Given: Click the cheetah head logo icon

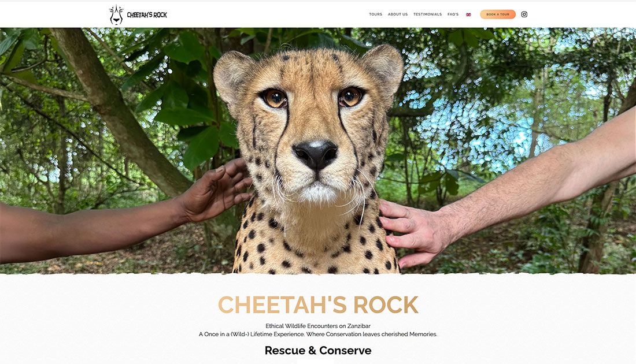Looking at the screenshot, I should [116, 15].
